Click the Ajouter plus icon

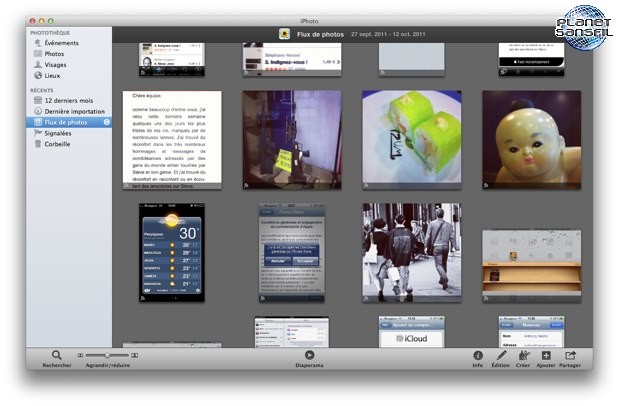click(x=546, y=355)
